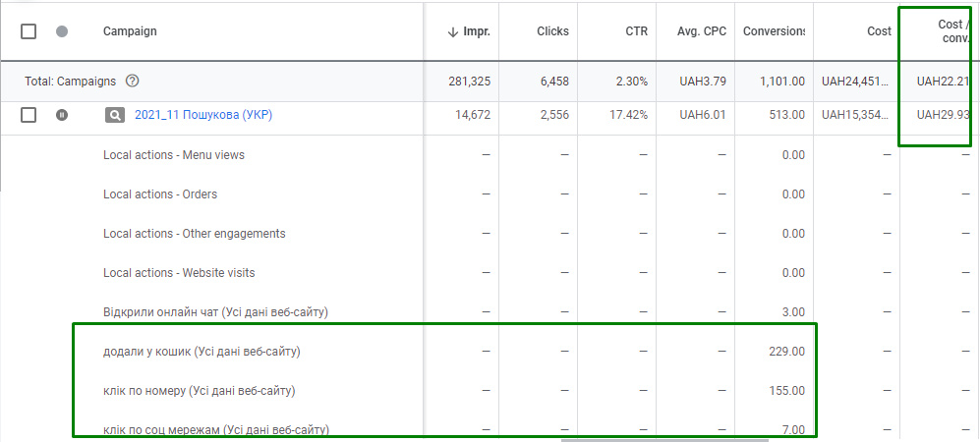Click the down arrow sort icon by Impr.

click(452, 31)
